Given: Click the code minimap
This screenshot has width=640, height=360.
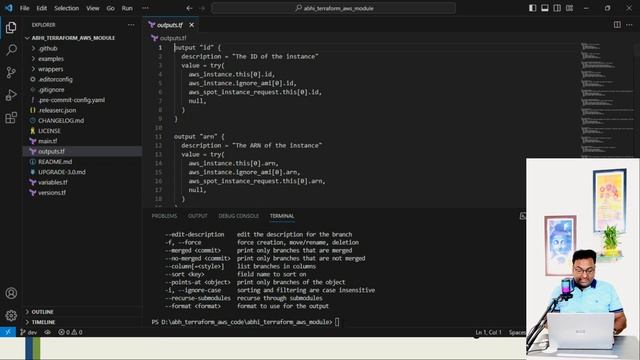Looking at the screenshot, I should pyautogui.click(x=606, y=100).
